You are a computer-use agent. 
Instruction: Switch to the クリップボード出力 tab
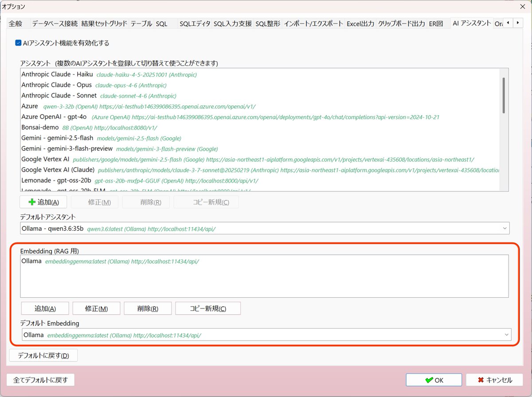pyautogui.click(x=401, y=23)
